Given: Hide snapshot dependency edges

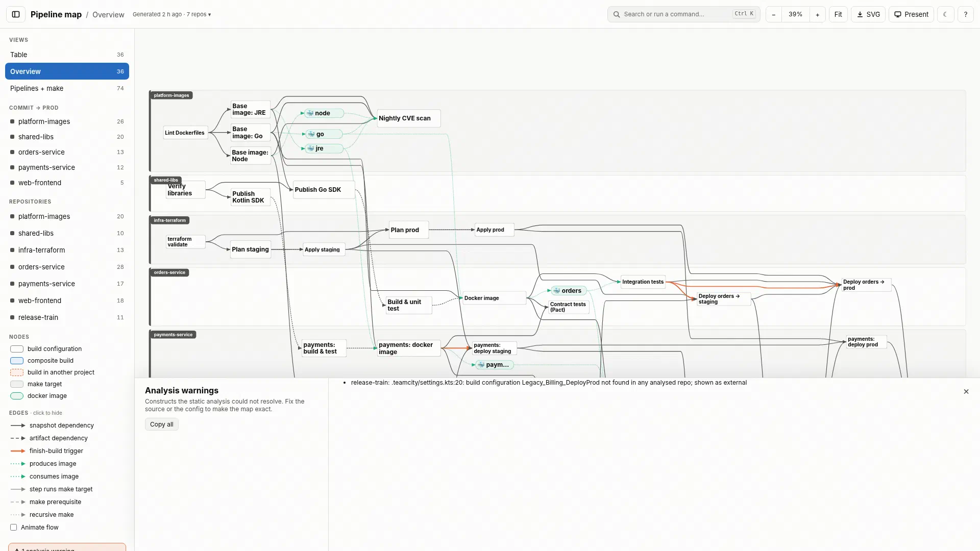Looking at the screenshot, I should [52, 425].
